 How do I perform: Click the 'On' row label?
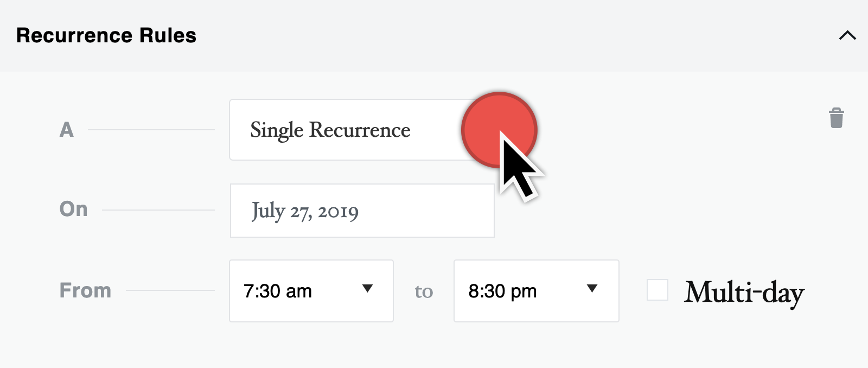[x=73, y=209]
